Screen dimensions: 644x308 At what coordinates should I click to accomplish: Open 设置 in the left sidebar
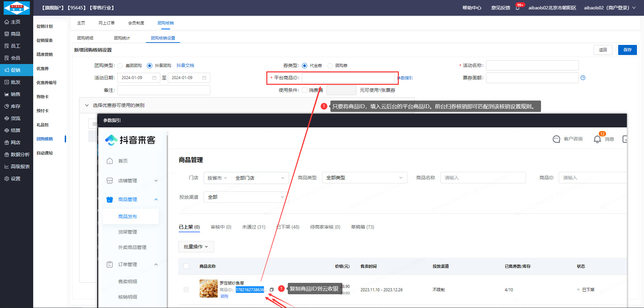pos(12,179)
